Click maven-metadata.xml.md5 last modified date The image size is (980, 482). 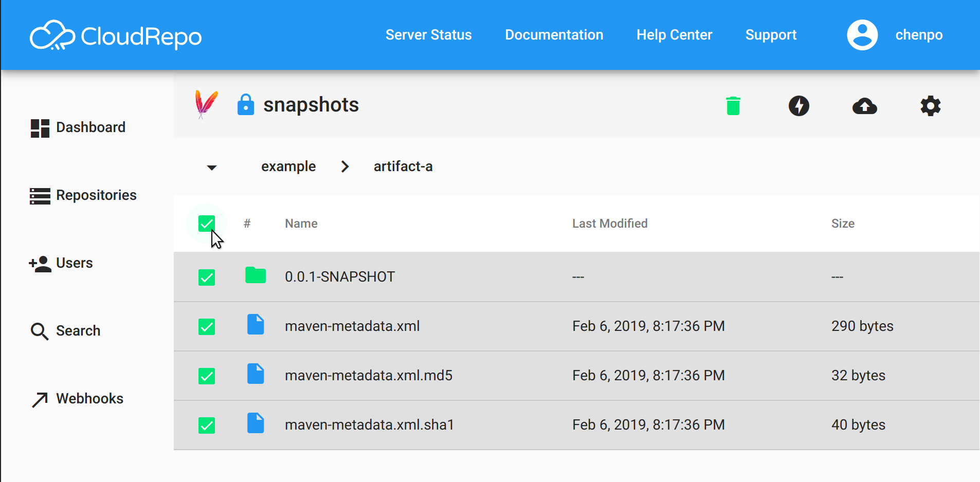coord(648,375)
